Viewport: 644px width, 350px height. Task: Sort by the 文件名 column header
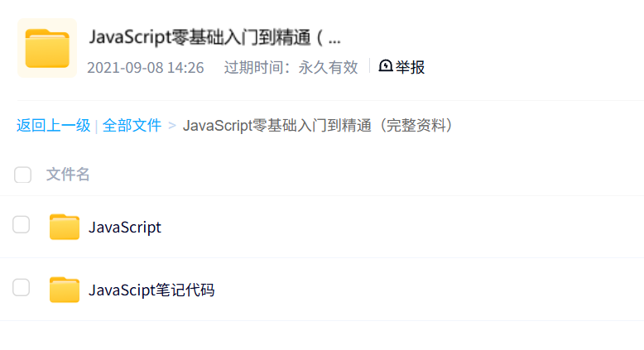click(68, 175)
